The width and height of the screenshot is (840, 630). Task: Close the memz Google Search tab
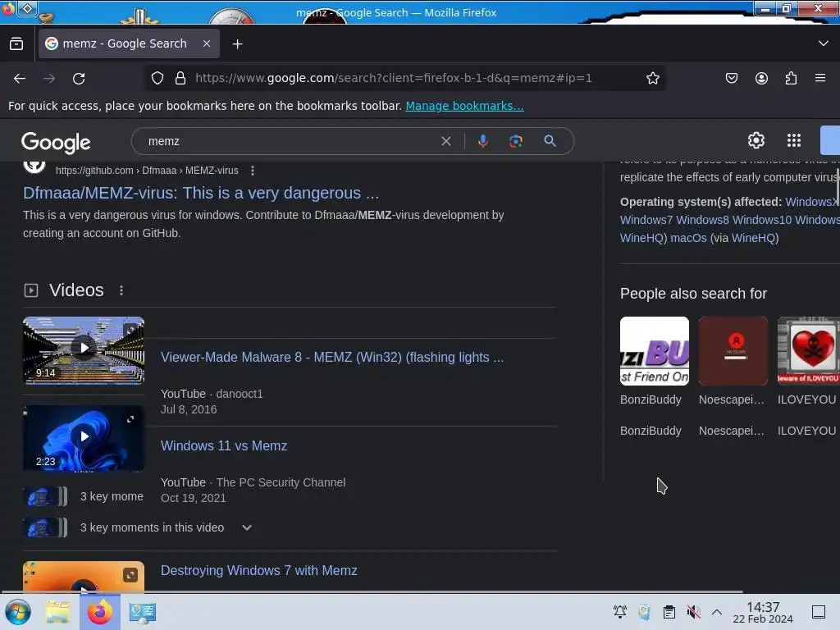point(207,43)
